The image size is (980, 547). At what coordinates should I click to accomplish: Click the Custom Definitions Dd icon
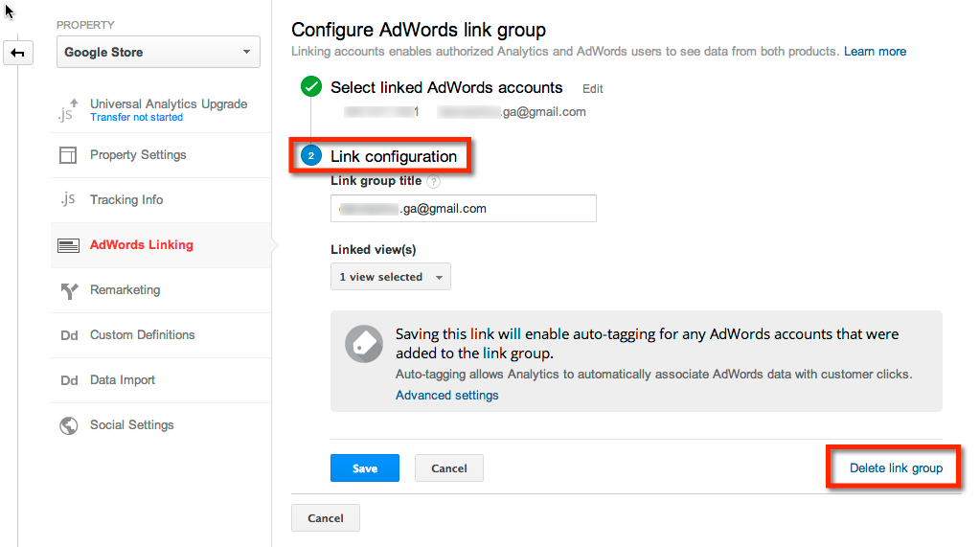point(69,335)
